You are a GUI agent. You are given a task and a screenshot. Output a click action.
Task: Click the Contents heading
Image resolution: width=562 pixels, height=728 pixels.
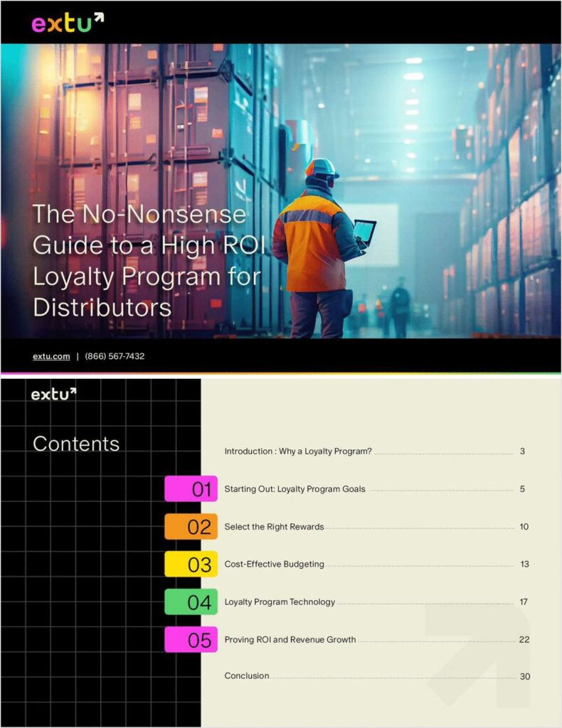(x=76, y=444)
